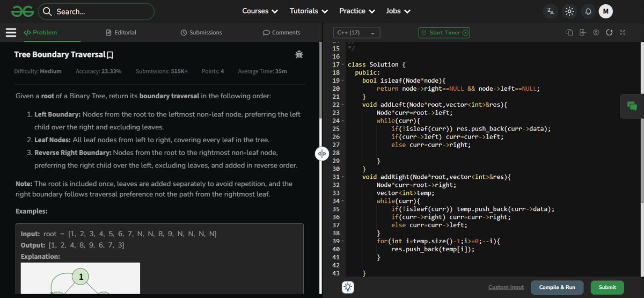Click the lightbulb hint icon
The image size is (644, 298).
[x=348, y=287]
